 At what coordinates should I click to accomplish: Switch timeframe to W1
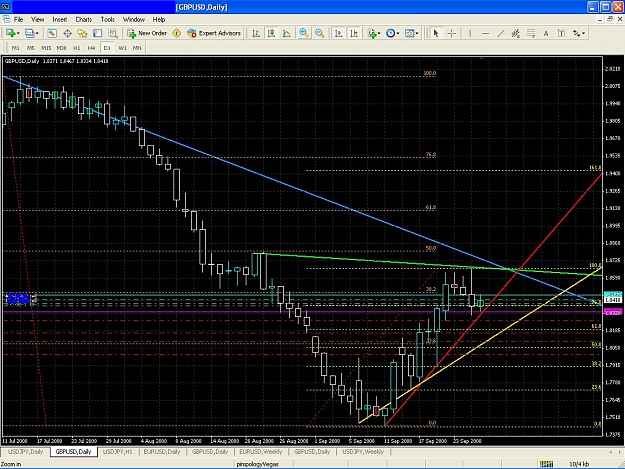[x=122, y=48]
